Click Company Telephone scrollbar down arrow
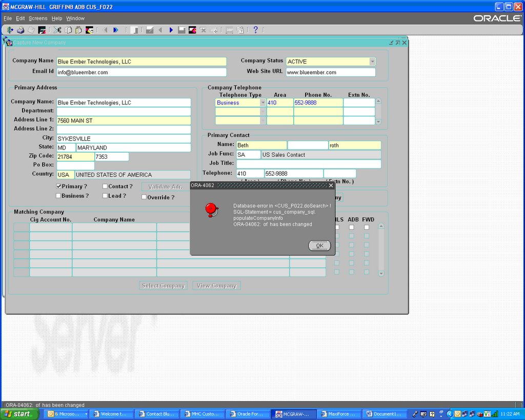Image resolution: width=525 pixels, height=420 pixels. tap(378, 122)
